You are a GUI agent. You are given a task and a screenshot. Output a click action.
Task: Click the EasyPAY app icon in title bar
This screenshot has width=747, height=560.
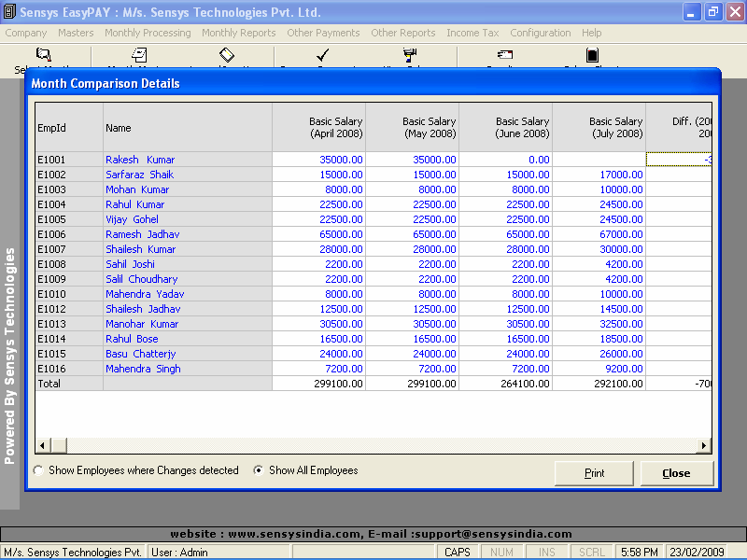click(x=9, y=11)
